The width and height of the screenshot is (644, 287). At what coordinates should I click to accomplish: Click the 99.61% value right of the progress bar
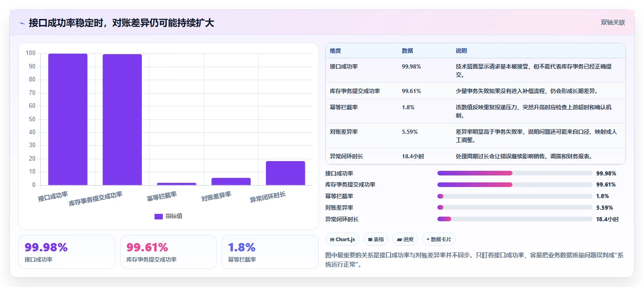pos(606,185)
